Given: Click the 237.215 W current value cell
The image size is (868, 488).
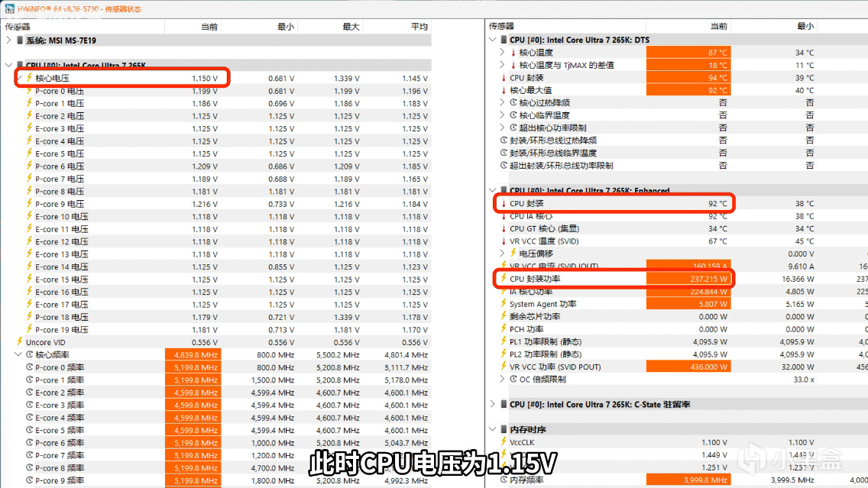Looking at the screenshot, I should [688, 279].
